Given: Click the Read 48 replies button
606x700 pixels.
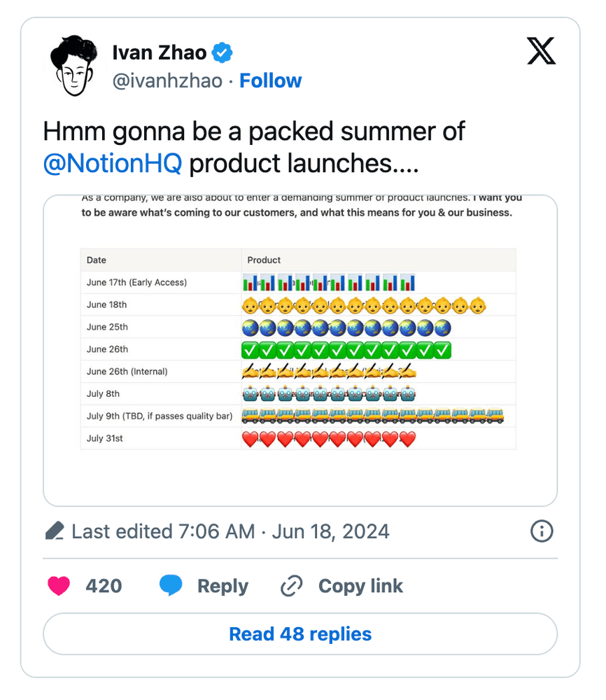Looking at the screenshot, I should coord(300,633).
